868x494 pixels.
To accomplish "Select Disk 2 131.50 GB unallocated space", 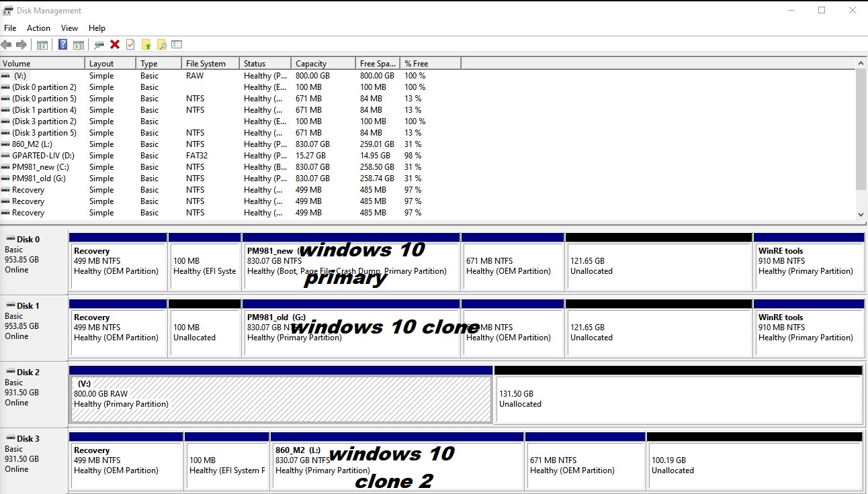I will coord(679,395).
